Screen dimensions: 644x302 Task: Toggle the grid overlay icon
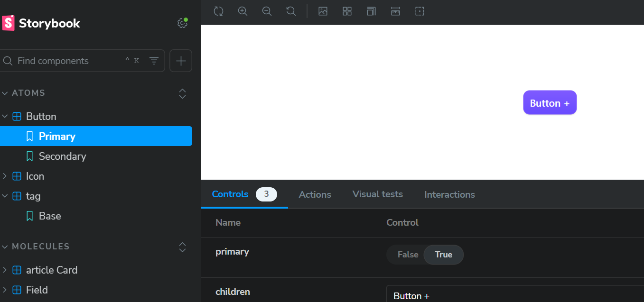(347, 11)
